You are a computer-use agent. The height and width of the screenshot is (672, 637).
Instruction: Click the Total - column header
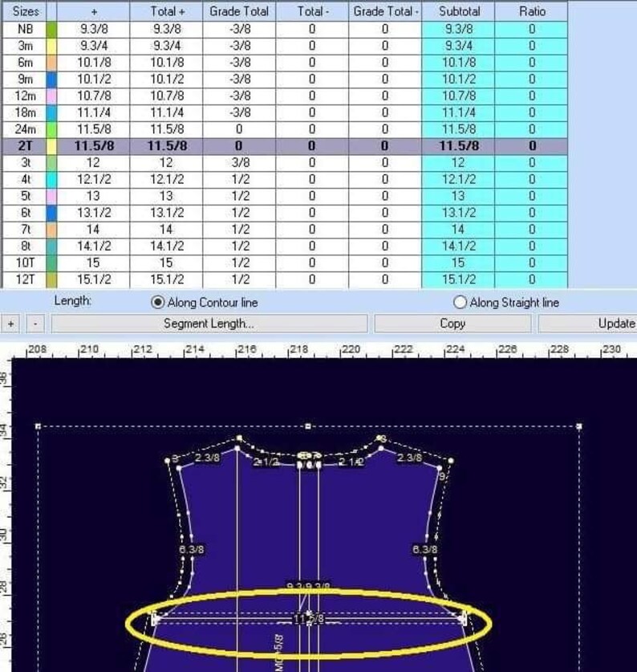pos(312,11)
